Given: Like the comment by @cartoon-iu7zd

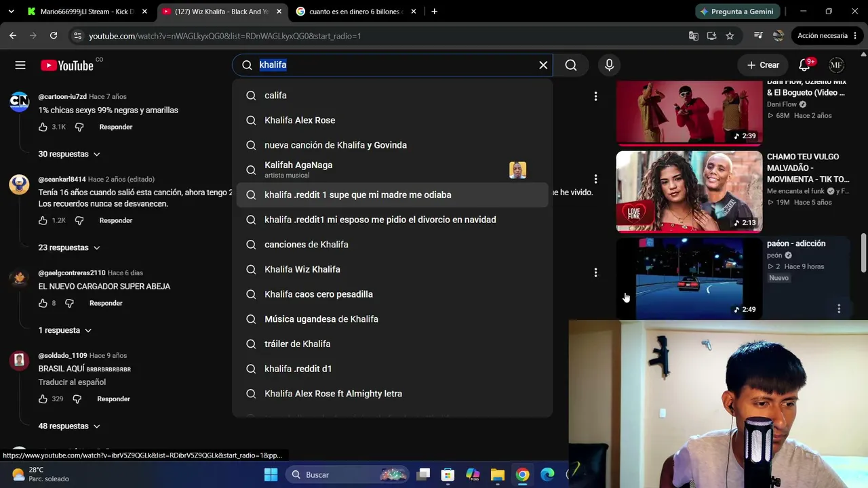Looking at the screenshot, I should [43, 127].
